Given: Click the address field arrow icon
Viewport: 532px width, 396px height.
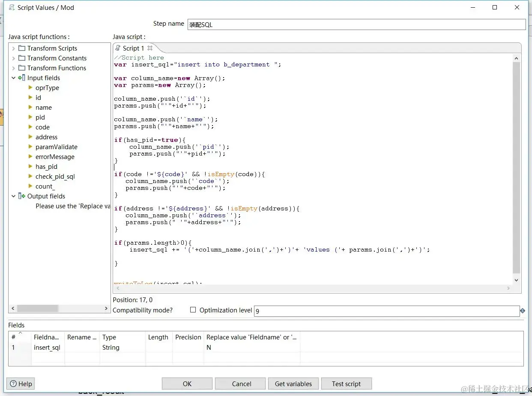Looking at the screenshot, I should tap(30, 137).
